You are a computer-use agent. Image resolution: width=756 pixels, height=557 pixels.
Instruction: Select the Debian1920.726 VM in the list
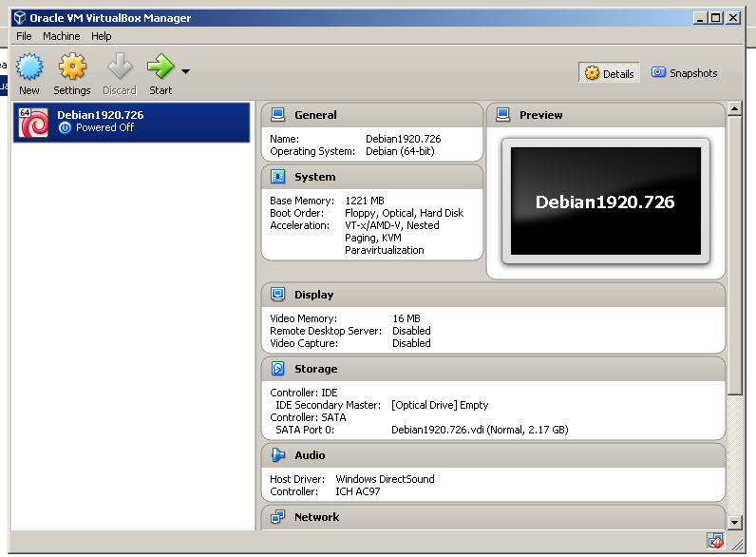point(132,122)
